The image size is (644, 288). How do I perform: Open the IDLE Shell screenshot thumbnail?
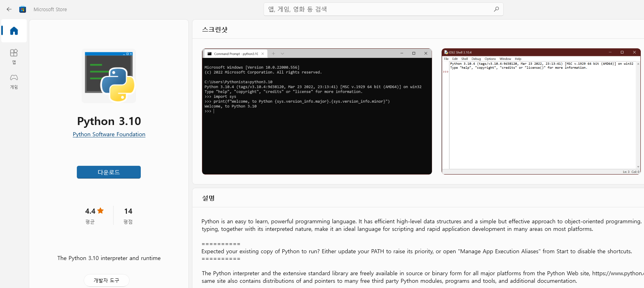point(541,111)
